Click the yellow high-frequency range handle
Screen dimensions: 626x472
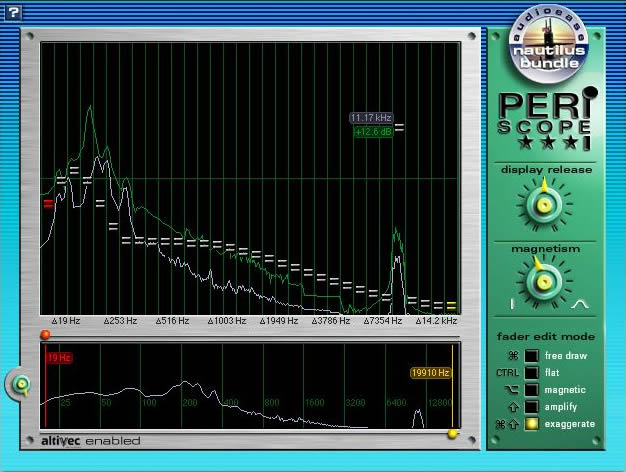tap(453, 434)
